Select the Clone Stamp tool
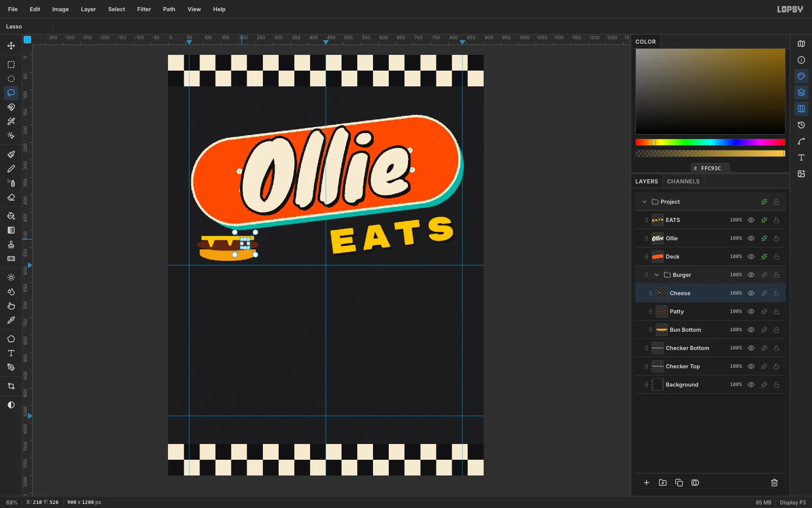812x508 pixels. [11, 244]
